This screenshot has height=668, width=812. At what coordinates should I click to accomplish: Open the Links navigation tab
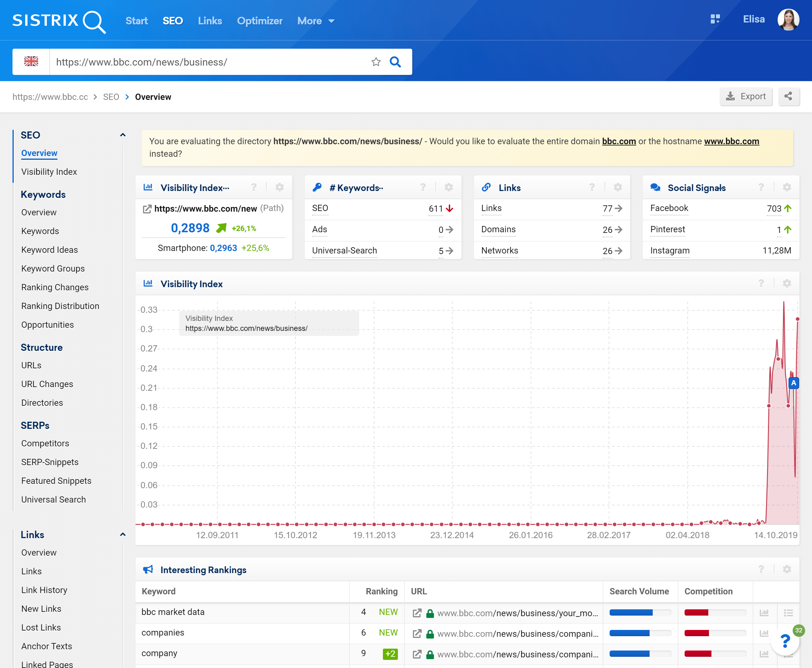point(210,21)
